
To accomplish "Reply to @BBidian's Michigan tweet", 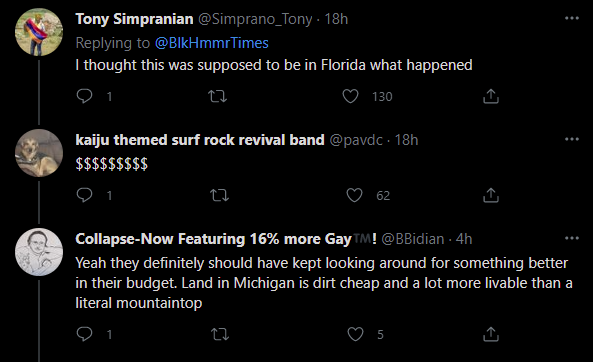I will [84, 334].
